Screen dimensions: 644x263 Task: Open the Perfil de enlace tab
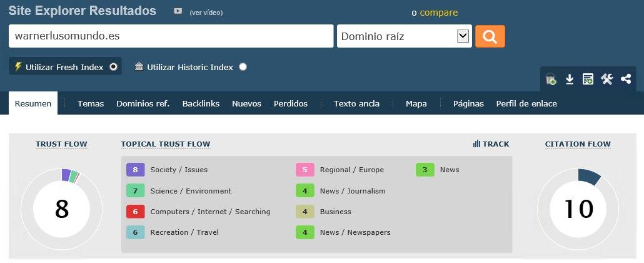click(x=526, y=104)
